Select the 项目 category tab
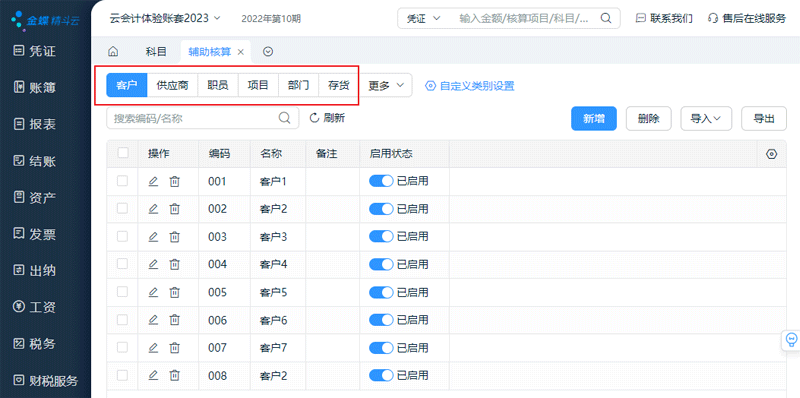800x398 pixels. [x=258, y=86]
